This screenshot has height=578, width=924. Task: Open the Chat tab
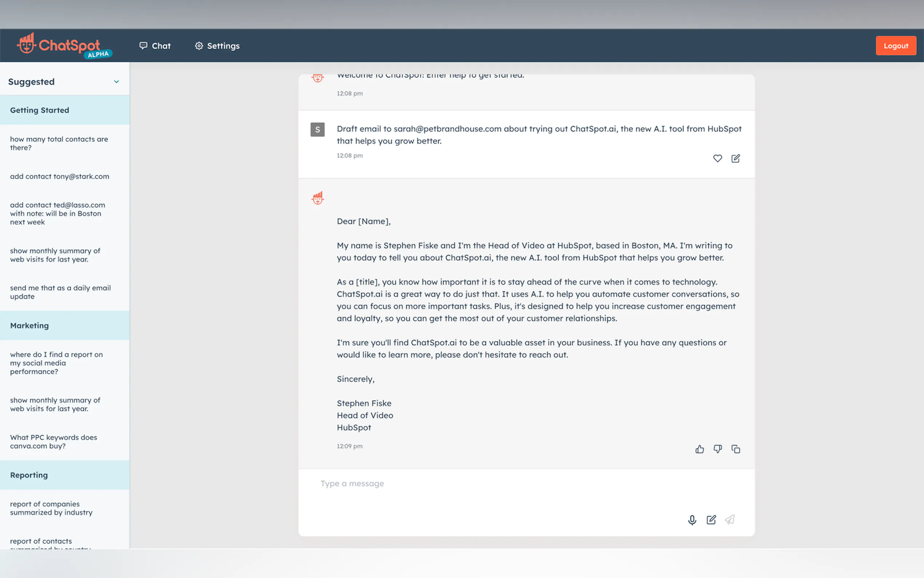[155, 46]
